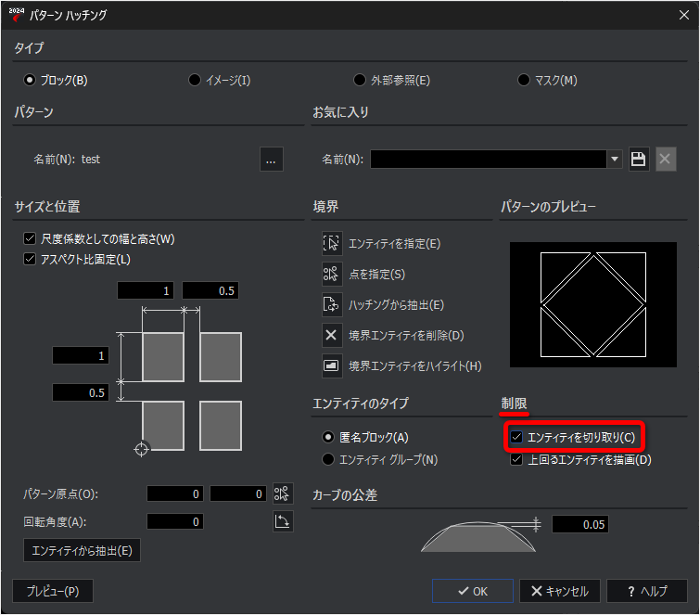Viewport: 700px width, 615px height.
Task: Click the エンティティから抽出(E) button
Action: 82,550
